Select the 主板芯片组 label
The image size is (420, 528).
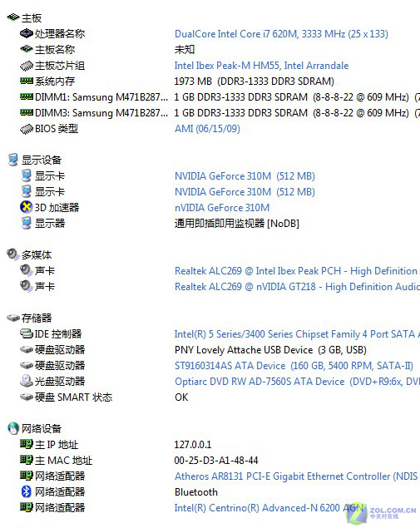(x=60, y=66)
